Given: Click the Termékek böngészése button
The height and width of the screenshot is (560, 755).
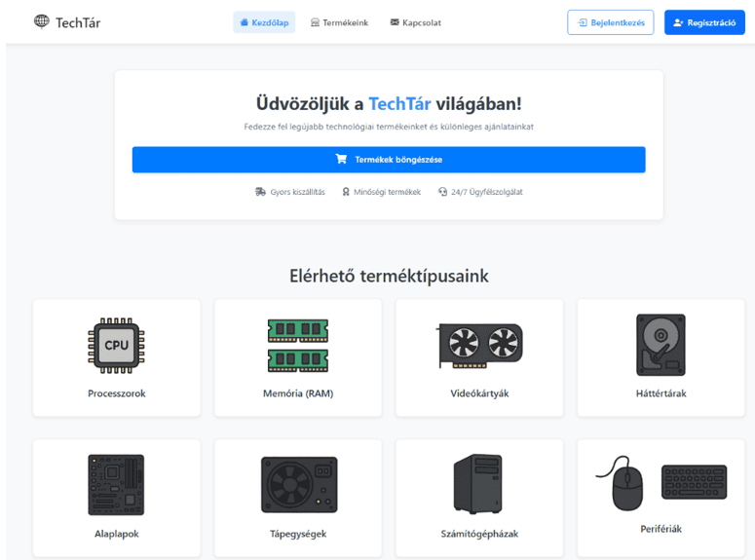Looking at the screenshot, I should pos(389,160).
